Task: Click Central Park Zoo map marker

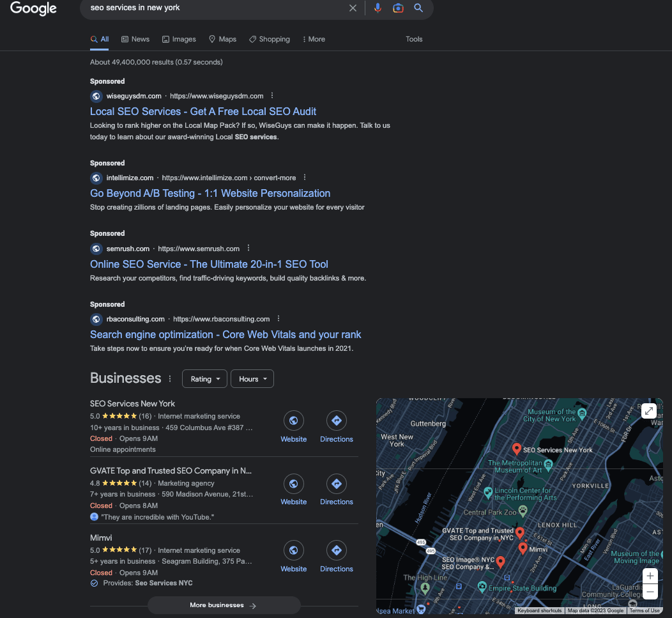Action: pos(523,511)
